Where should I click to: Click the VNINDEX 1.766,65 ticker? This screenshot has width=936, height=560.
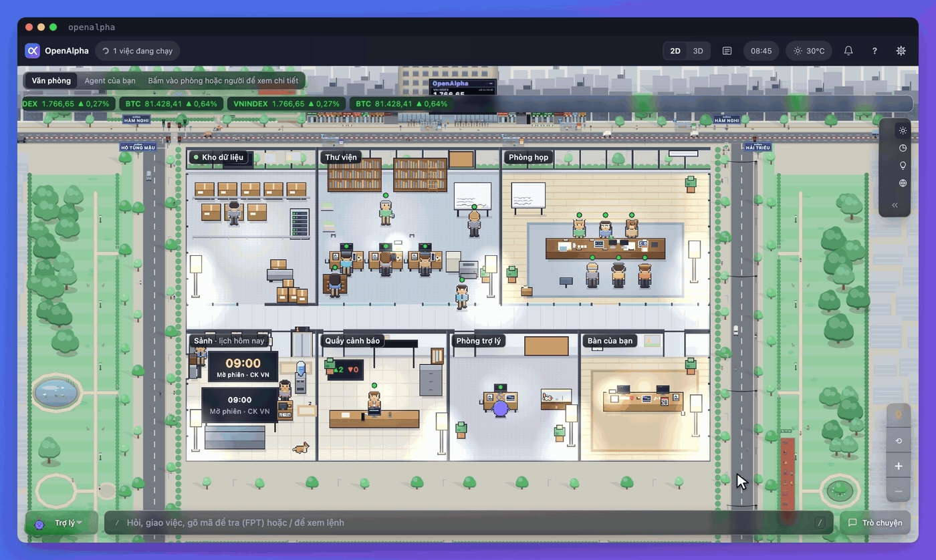tap(286, 104)
